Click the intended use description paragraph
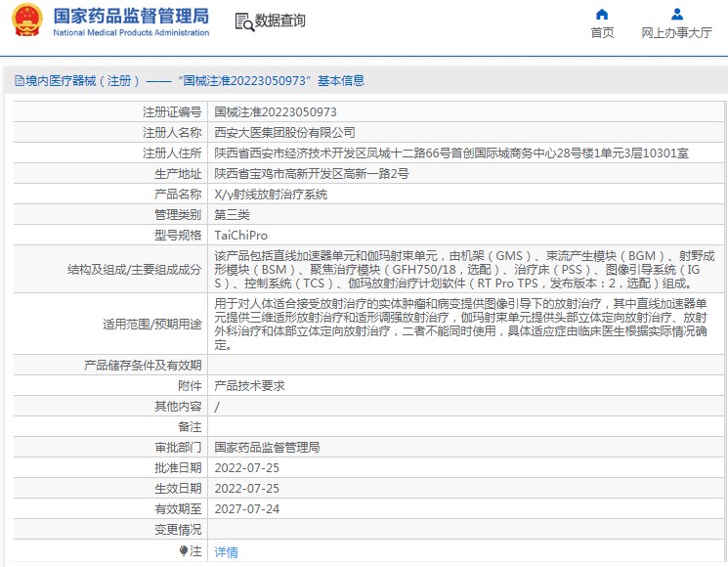The width and height of the screenshot is (728, 567). pyautogui.click(x=461, y=325)
